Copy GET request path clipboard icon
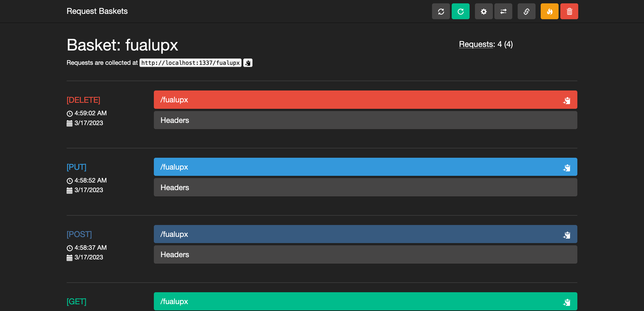 pos(566,302)
